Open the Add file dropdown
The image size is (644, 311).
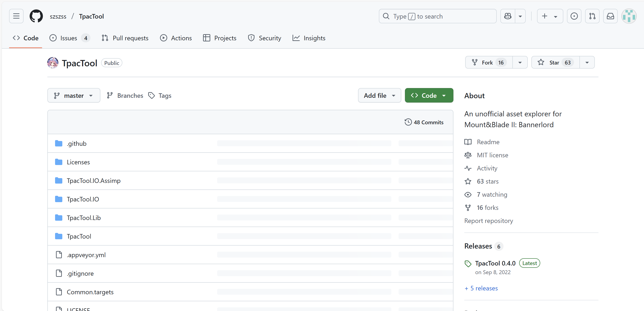[379, 96]
